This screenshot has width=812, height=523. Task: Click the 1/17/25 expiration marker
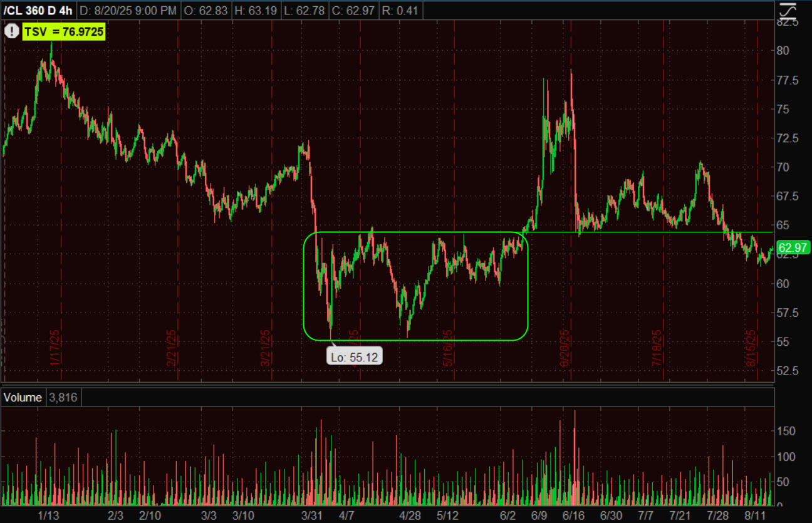pyautogui.click(x=55, y=348)
